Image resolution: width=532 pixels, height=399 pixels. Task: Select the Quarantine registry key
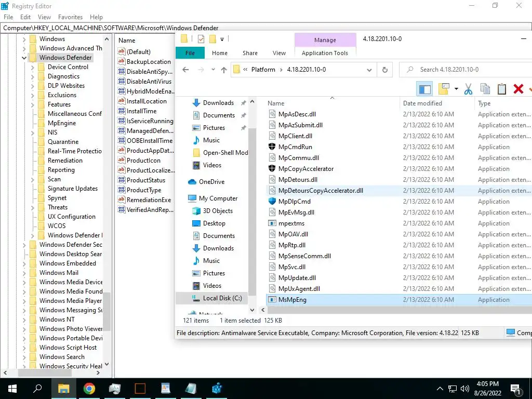pos(63,142)
